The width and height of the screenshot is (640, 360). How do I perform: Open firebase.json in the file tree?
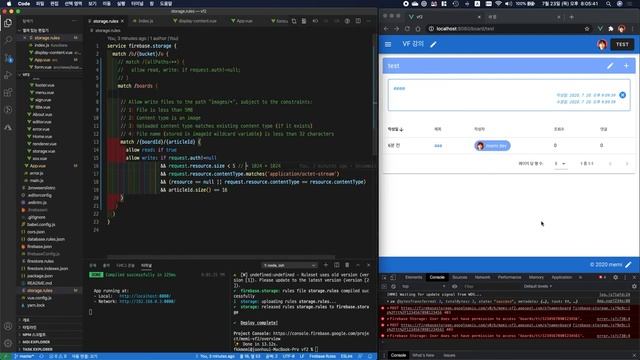tap(40, 247)
